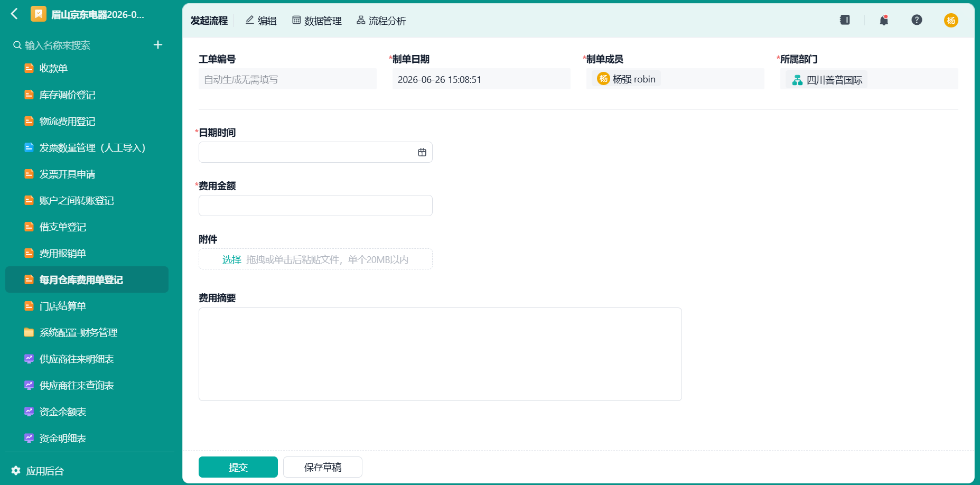
Task: Submit the form with 提交 button
Action: [x=238, y=467]
